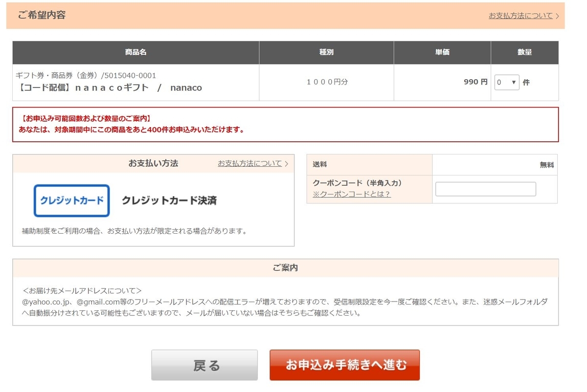Click the 数量 column header
This screenshot has height=392, width=587.
click(x=524, y=52)
